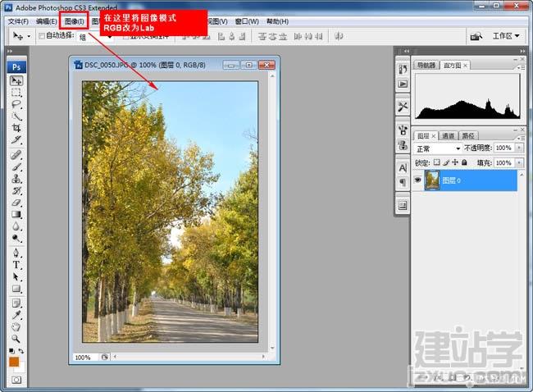Click the white background color swatch

coord(22,368)
